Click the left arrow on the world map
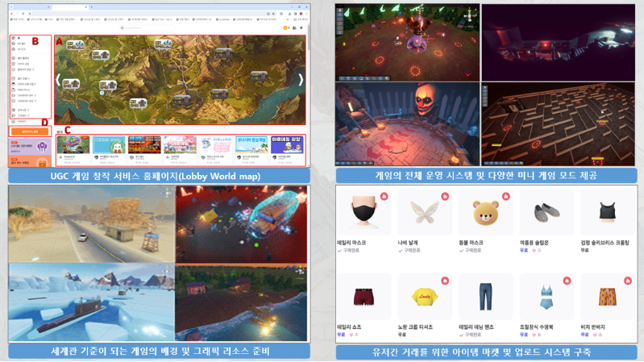 [58, 80]
